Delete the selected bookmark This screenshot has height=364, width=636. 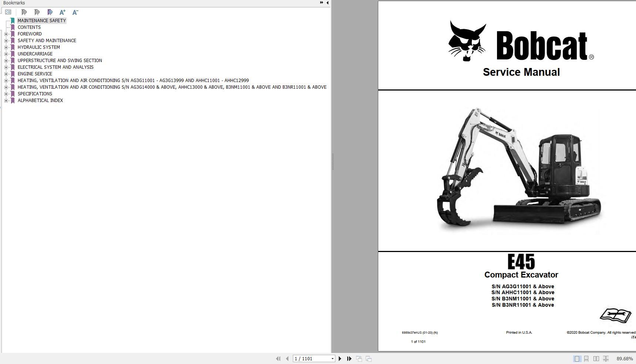[24, 12]
